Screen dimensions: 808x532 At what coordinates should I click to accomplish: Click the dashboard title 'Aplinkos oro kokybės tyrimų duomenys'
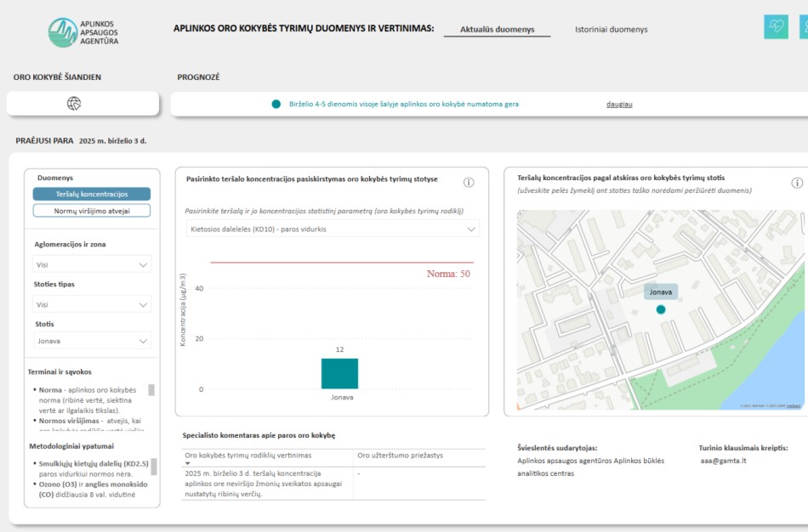(304, 28)
